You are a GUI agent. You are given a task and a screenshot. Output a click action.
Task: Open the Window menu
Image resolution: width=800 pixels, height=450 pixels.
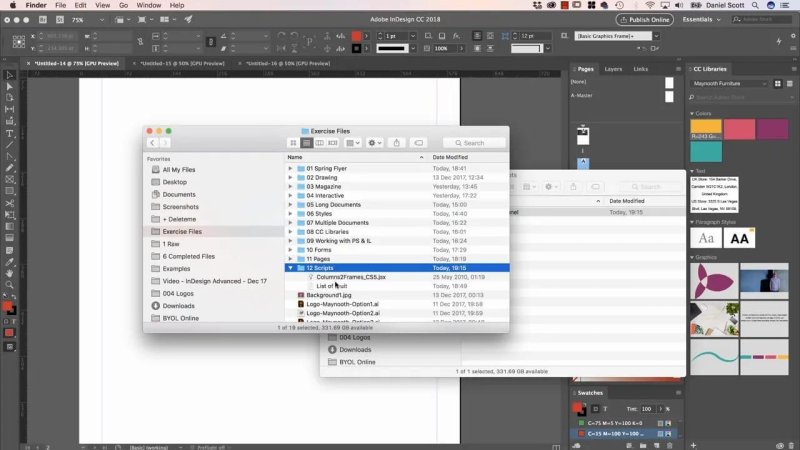(148, 5)
